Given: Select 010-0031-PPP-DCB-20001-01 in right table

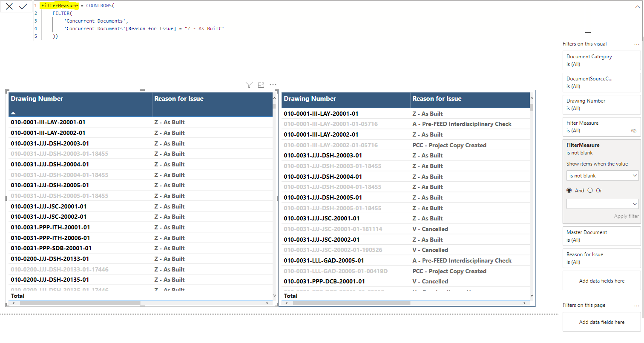Looking at the screenshot, I should coord(325,281).
